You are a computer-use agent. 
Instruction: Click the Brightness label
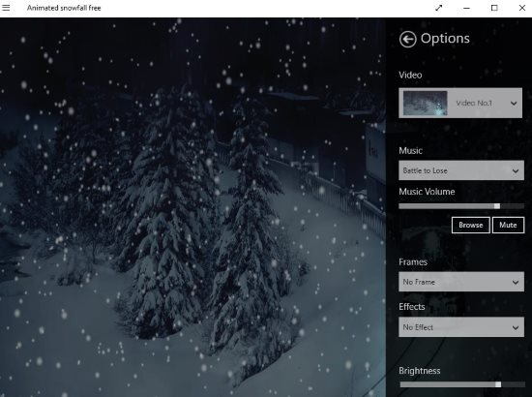[x=420, y=371]
